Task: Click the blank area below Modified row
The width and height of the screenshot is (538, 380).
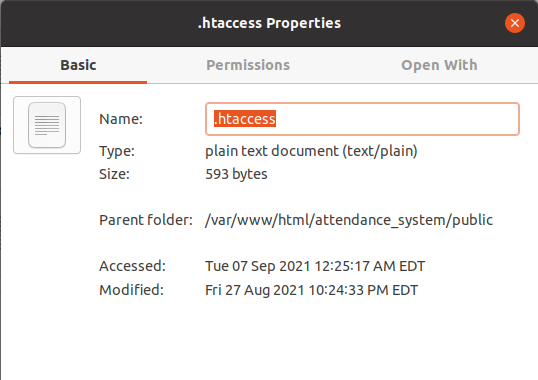Action: pyautogui.click(x=269, y=340)
